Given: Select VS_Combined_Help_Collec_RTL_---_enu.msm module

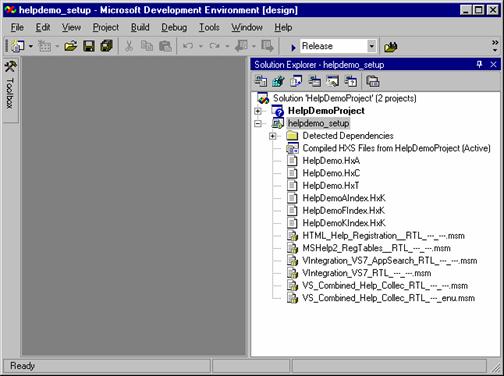Looking at the screenshot, I should (389, 298).
